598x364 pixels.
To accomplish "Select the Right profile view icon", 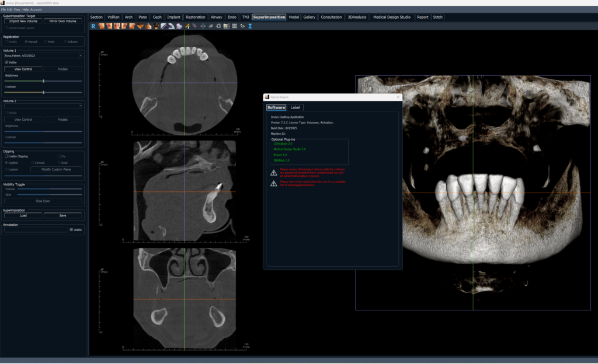I will click(132, 26).
